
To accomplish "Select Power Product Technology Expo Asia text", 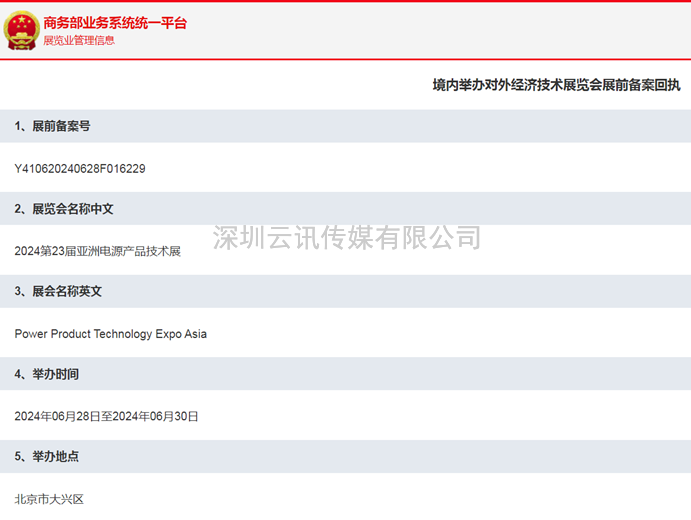I will 111,334.
